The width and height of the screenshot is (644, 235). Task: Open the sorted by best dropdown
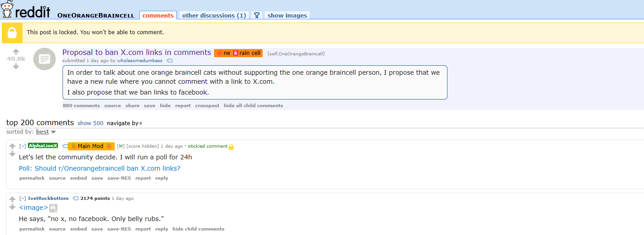(x=46, y=132)
